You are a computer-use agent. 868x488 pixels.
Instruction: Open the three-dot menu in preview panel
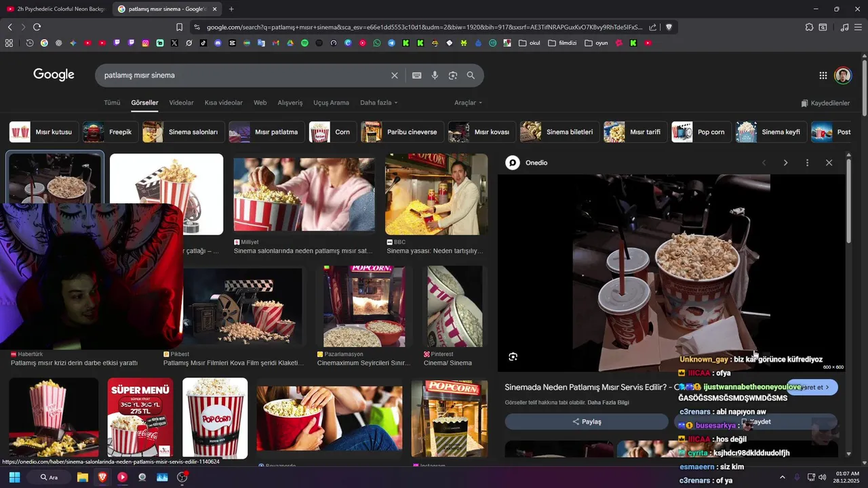tap(807, 163)
